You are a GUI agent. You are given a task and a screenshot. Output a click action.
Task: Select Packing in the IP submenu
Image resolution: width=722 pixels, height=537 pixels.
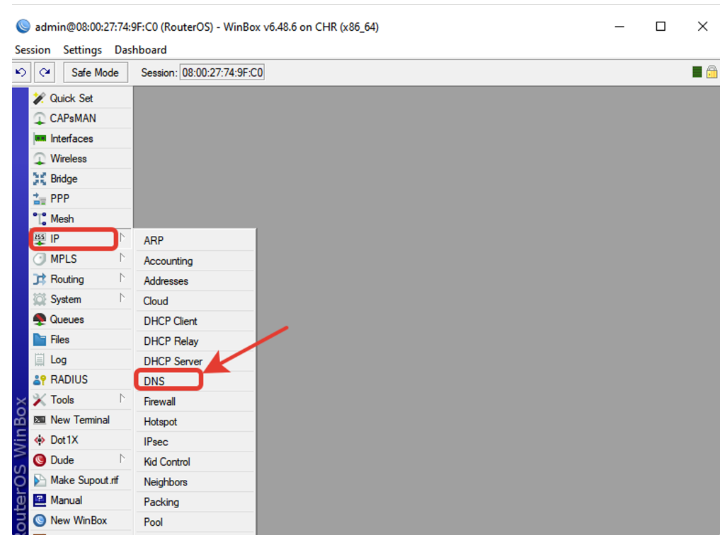(x=195, y=502)
